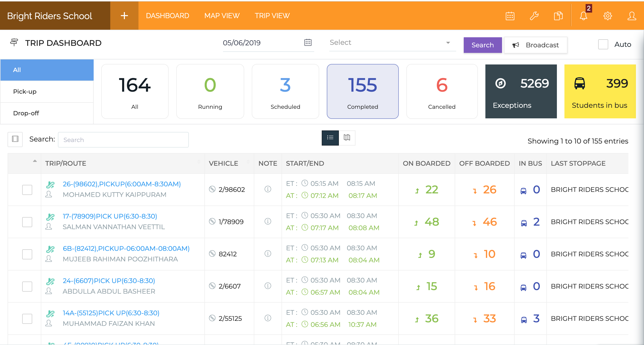Select checkbox for trip 24-(6607)
This screenshot has height=345, width=644.
[27, 287]
